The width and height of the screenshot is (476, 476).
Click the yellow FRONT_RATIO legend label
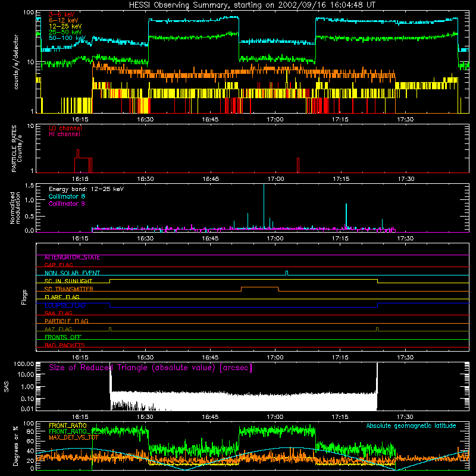click(68, 425)
